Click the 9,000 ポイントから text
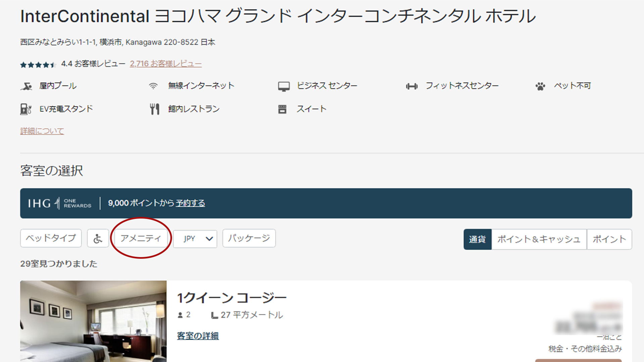This screenshot has width=644, height=362. [x=141, y=203]
